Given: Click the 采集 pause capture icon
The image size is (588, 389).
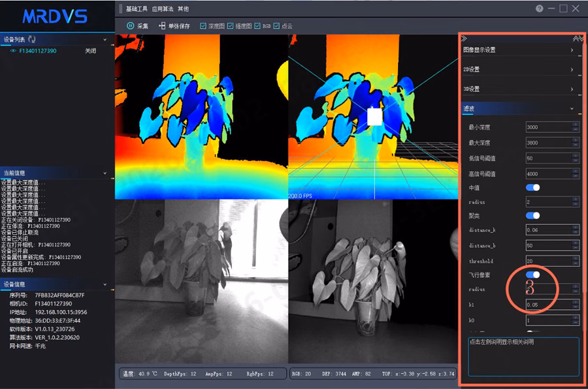Looking at the screenshot, I should click(130, 25).
